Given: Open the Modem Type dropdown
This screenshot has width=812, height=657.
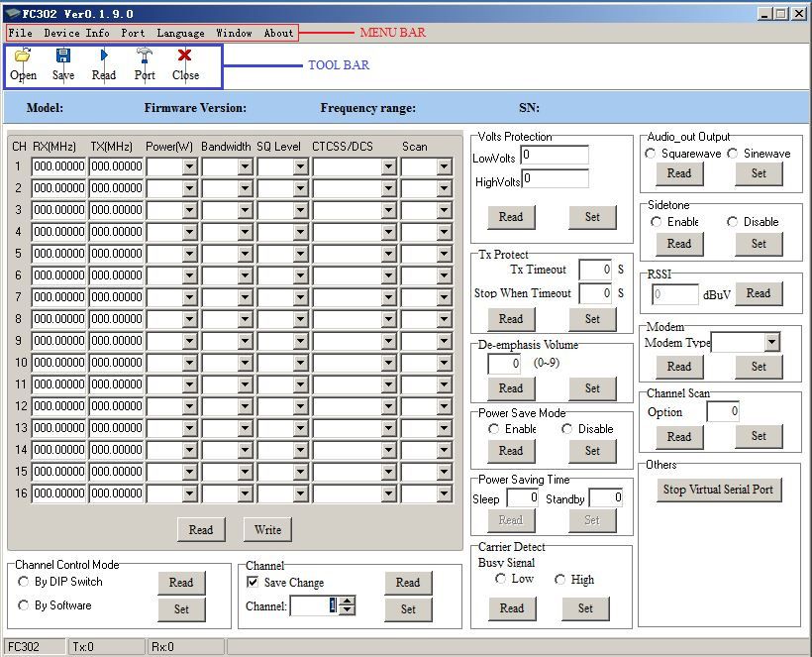Looking at the screenshot, I should 771,342.
